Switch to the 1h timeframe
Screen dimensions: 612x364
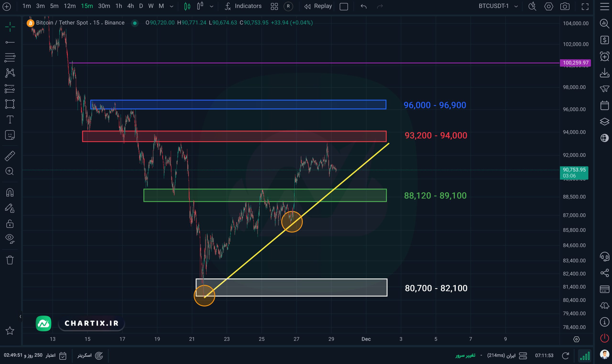119,6
